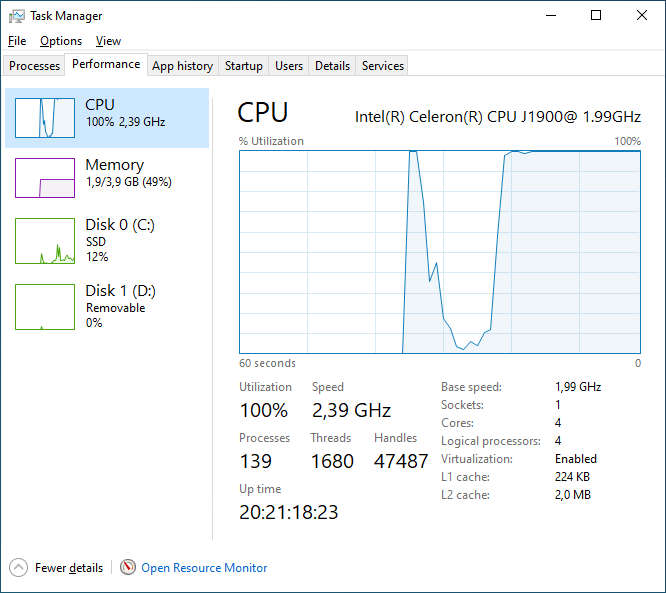Open the Options menu
666x593 pixels.
click(61, 41)
